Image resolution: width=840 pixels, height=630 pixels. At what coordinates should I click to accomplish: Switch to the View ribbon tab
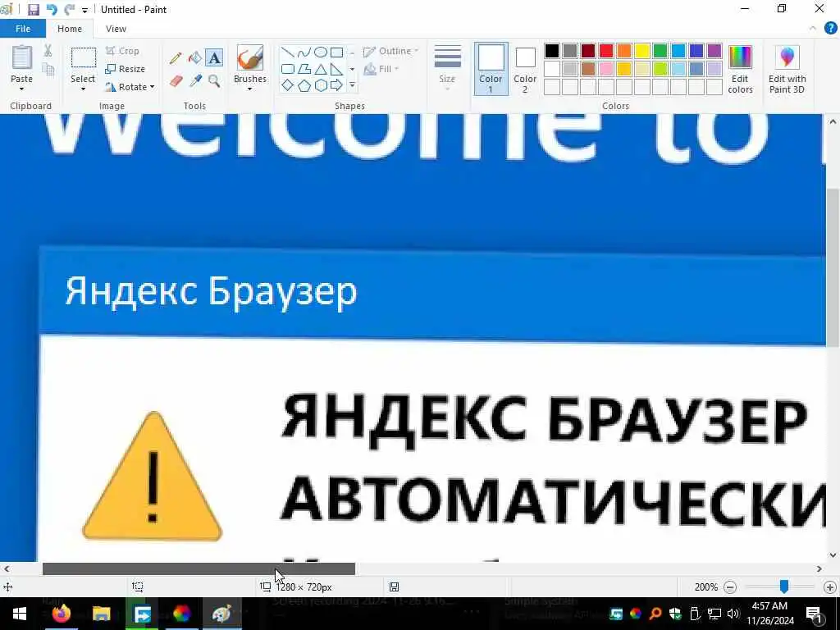click(x=116, y=29)
